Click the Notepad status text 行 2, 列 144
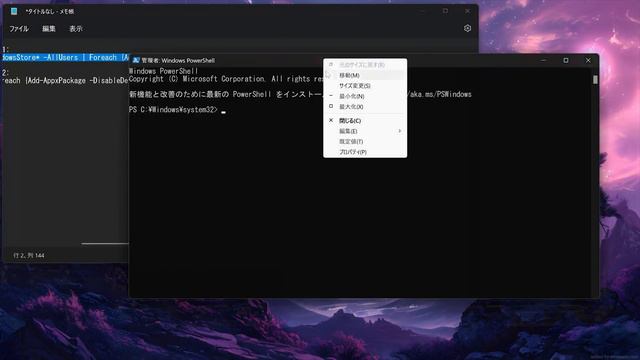Viewport: 640px width, 360px height. 29,256
